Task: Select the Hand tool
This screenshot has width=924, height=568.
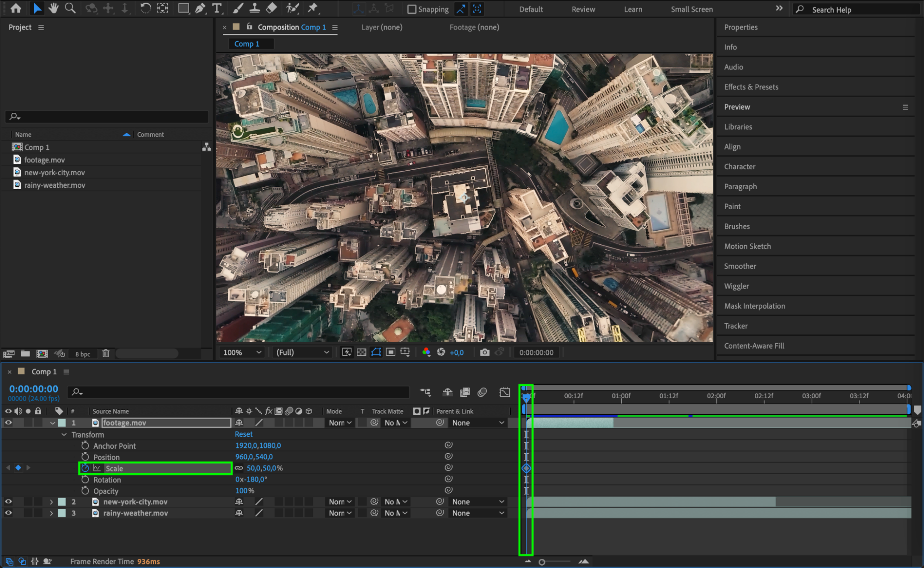Action: point(54,8)
